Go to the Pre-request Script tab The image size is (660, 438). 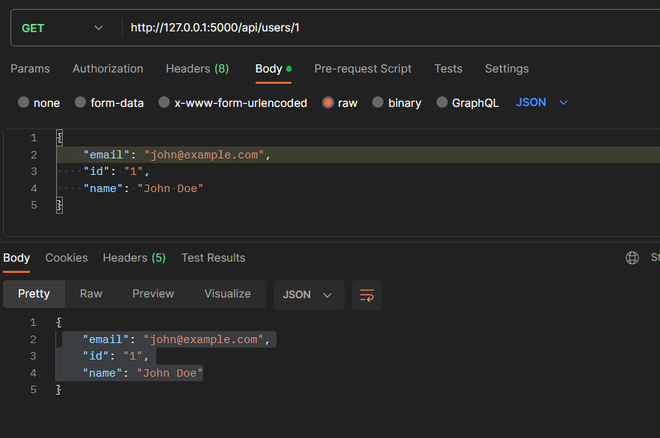362,69
